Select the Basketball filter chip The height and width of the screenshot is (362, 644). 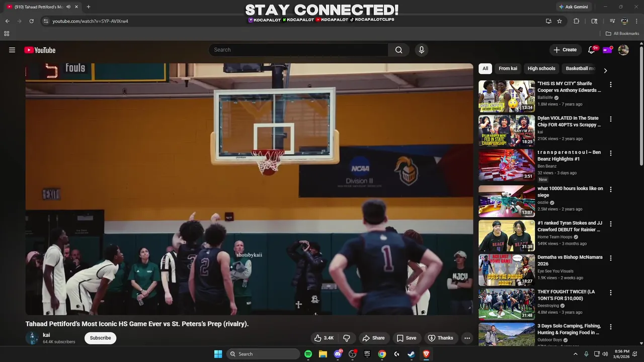[580, 68]
